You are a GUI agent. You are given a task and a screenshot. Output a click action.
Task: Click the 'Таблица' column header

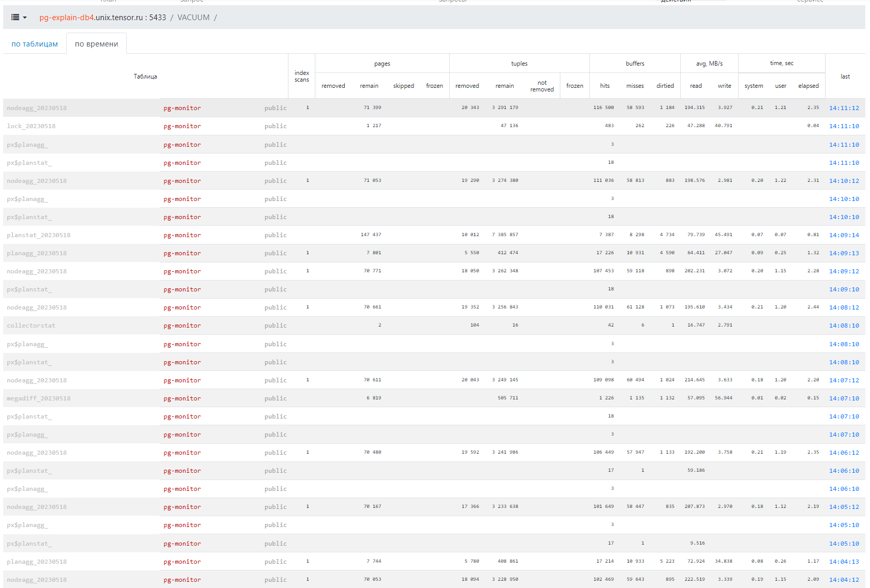pos(145,76)
